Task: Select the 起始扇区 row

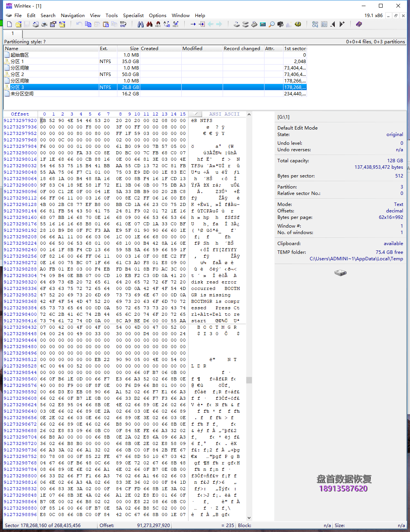Action: [x=155, y=55]
